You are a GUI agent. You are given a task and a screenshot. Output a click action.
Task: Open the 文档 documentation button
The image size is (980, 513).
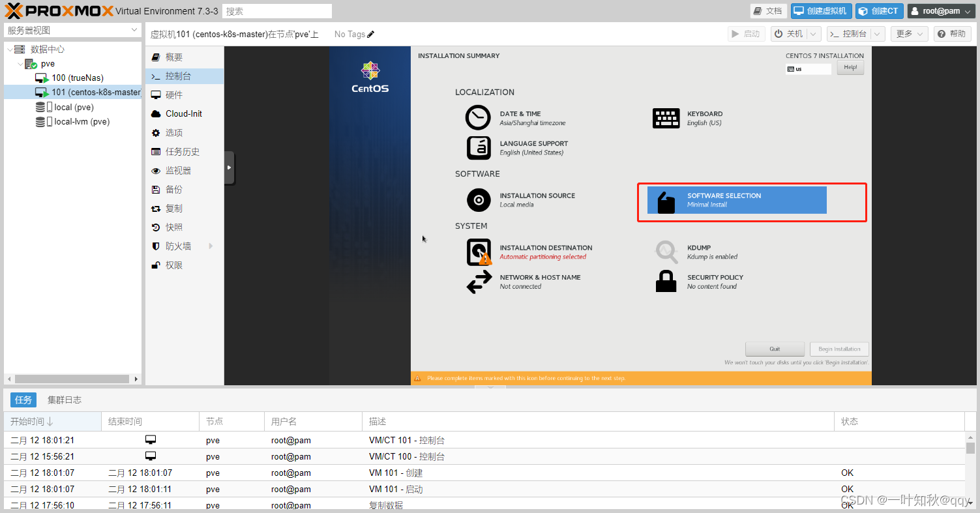(768, 11)
